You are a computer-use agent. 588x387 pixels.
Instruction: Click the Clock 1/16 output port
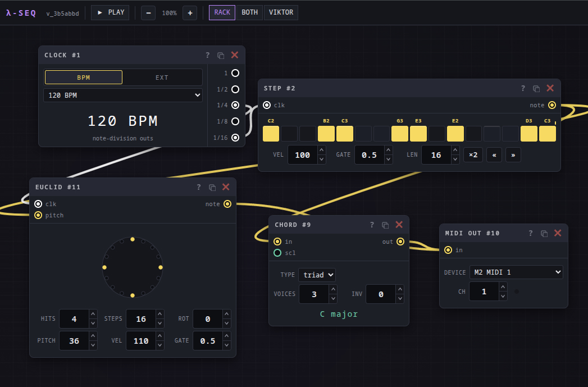(235, 138)
